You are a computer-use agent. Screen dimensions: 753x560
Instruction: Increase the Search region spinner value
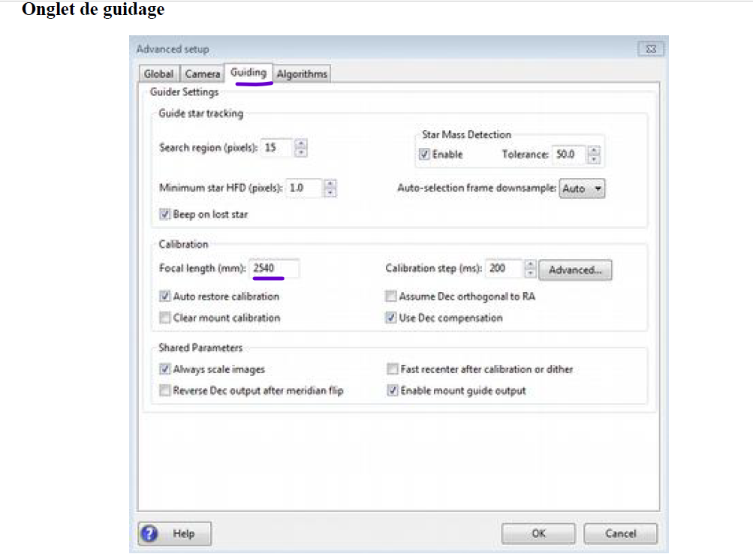301,143
